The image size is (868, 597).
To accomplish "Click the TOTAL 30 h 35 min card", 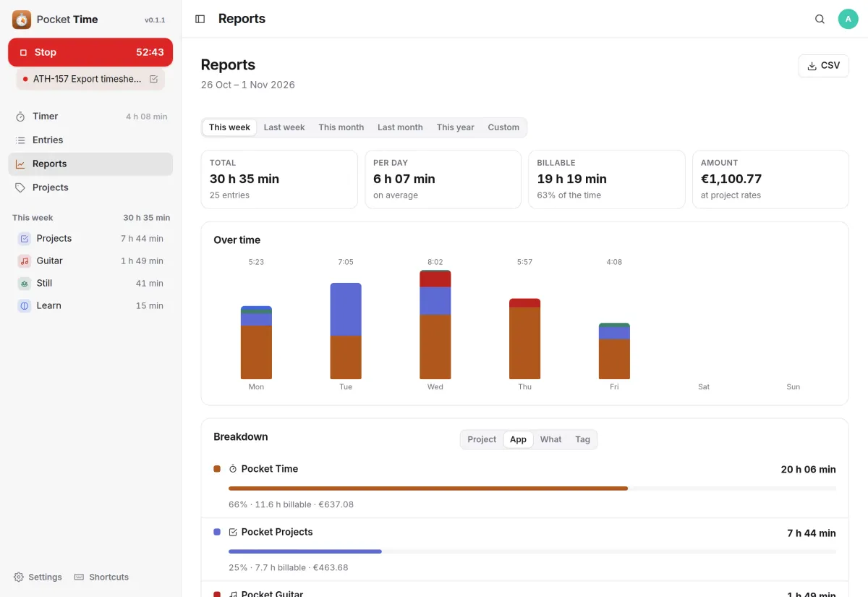I will coord(279,179).
